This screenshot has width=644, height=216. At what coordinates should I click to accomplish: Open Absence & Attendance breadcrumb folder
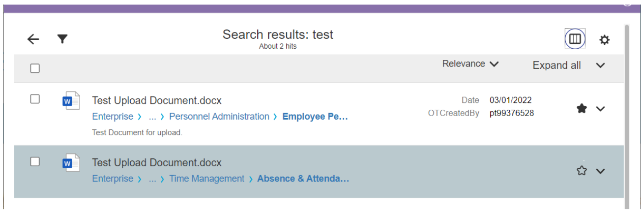click(303, 179)
